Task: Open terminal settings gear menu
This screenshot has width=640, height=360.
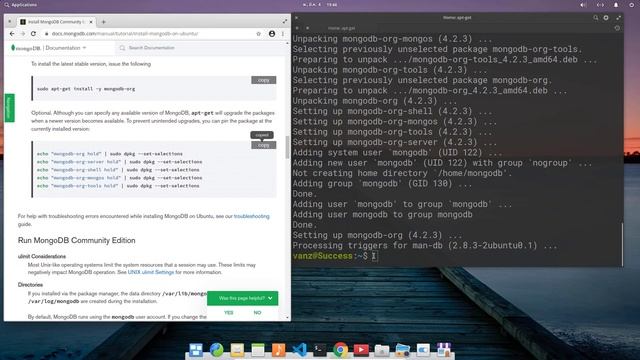Action: [x=606, y=18]
